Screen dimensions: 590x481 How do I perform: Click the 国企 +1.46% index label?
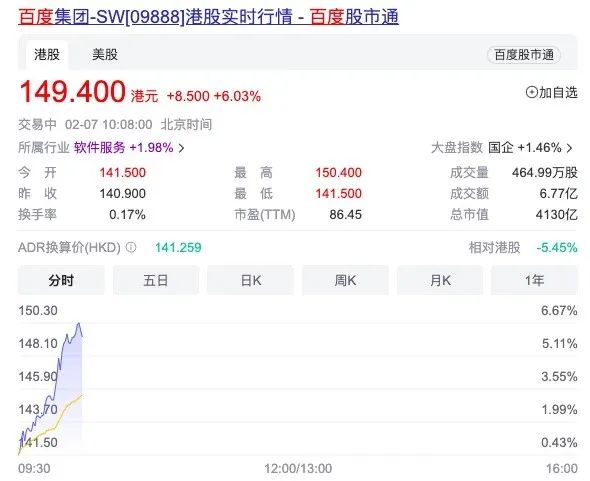[x=525, y=148]
